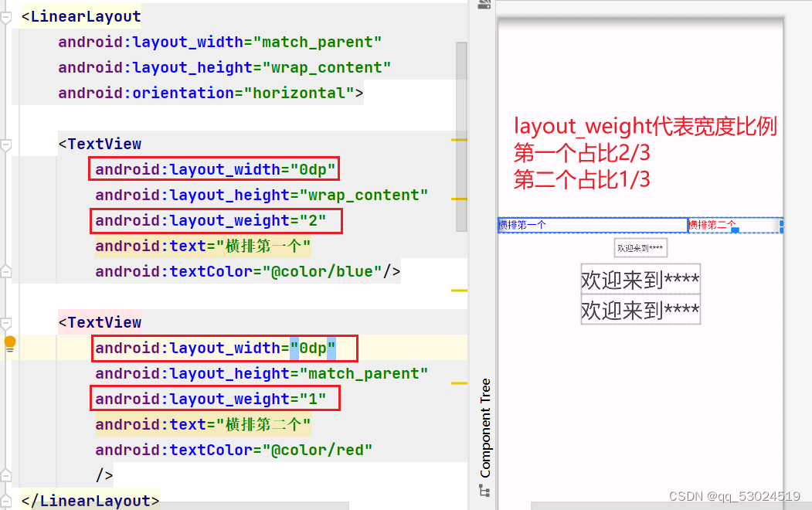Click the </LinearLayout> closing tag
Image resolution: width=812 pixels, height=510 pixels.
90,501
